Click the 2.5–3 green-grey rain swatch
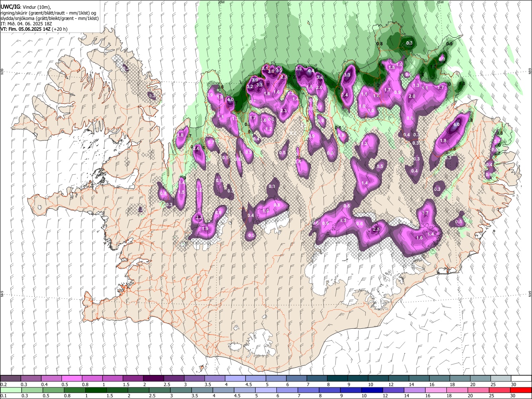The image size is (532, 399). click(159, 390)
